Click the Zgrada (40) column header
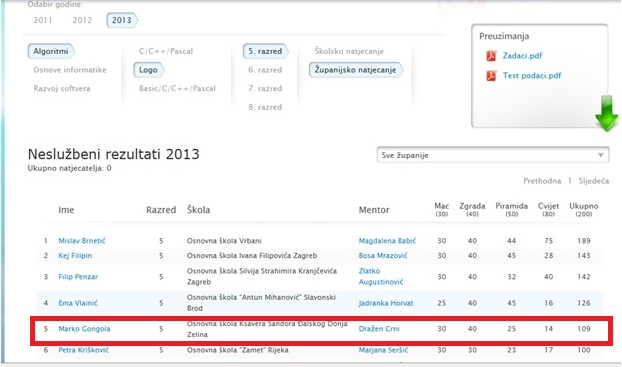 (472, 209)
